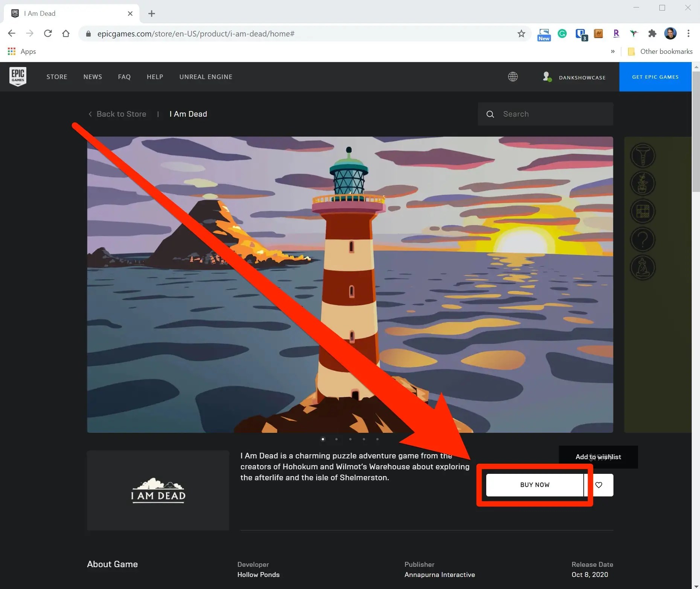
Task: Click the page vertical scrollbar thumb
Action: click(x=696, y=132)
